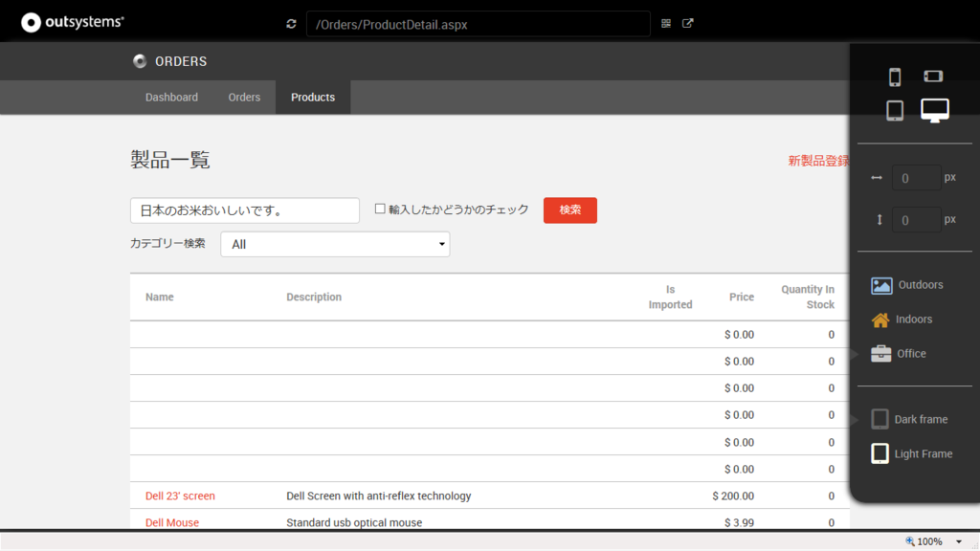
Task: Click the $ 3.99 price cell
Action: [740, 523]
